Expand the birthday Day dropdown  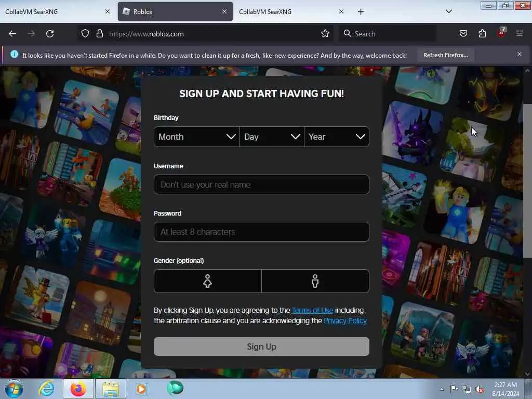[272, 137]
